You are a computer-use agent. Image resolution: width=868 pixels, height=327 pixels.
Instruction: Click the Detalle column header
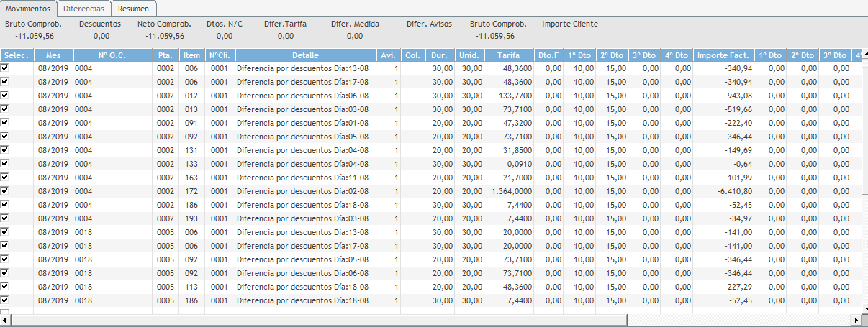305,55
